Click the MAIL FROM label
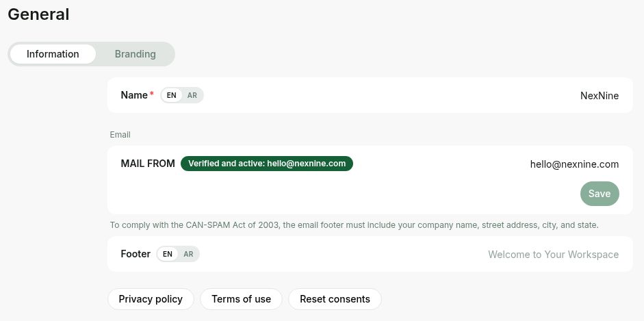 click(148, 164)
